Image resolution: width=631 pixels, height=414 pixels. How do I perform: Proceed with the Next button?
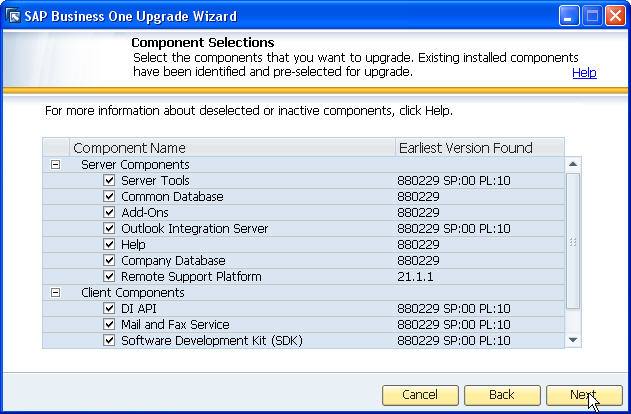(584, 395)
